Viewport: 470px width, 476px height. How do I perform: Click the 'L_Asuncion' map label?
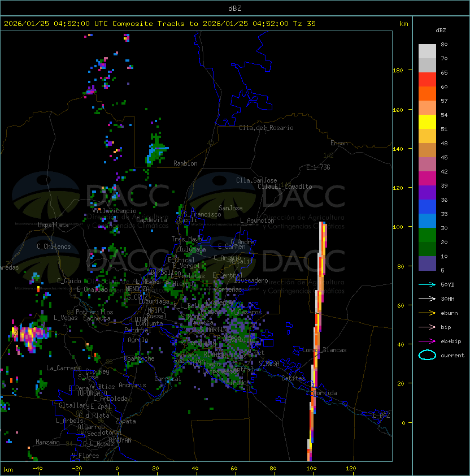(257, 220)
